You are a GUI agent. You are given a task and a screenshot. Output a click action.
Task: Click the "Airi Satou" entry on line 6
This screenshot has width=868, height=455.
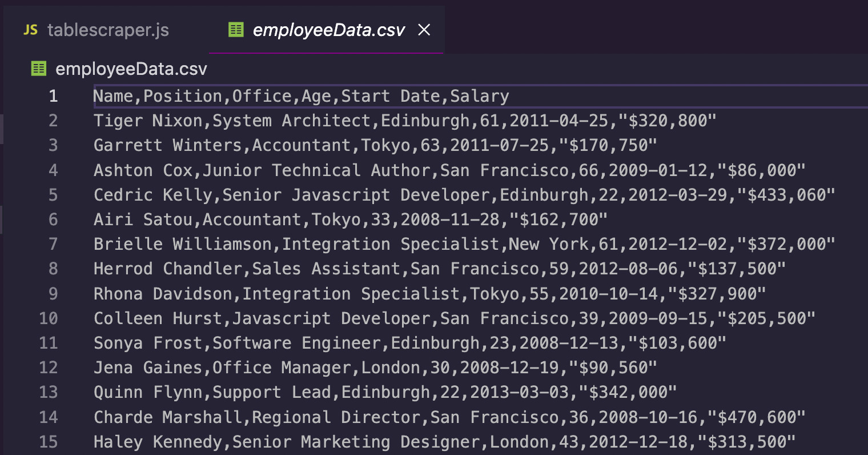[143, 219]
